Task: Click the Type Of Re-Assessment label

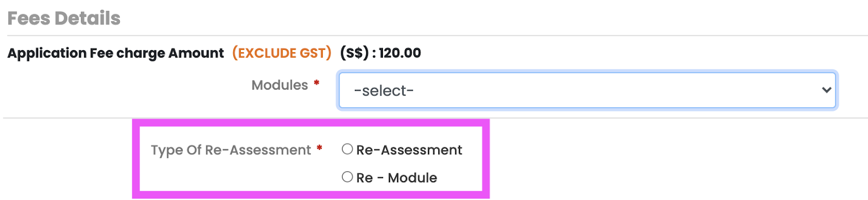Action: pos(231,150)
